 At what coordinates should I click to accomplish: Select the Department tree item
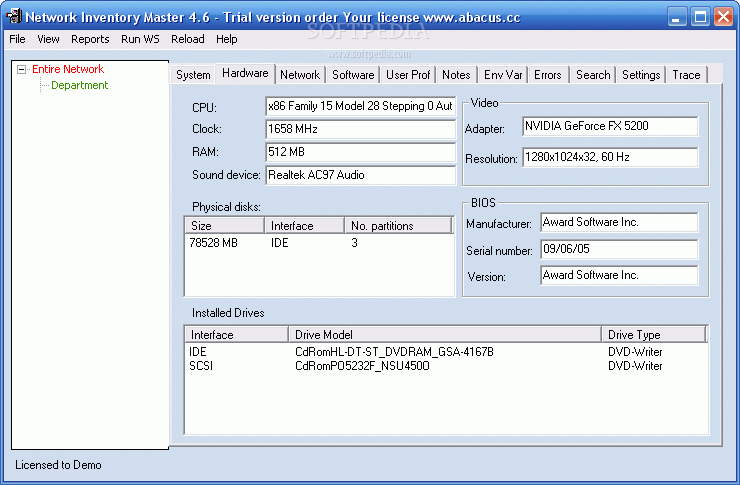(79, 85)
